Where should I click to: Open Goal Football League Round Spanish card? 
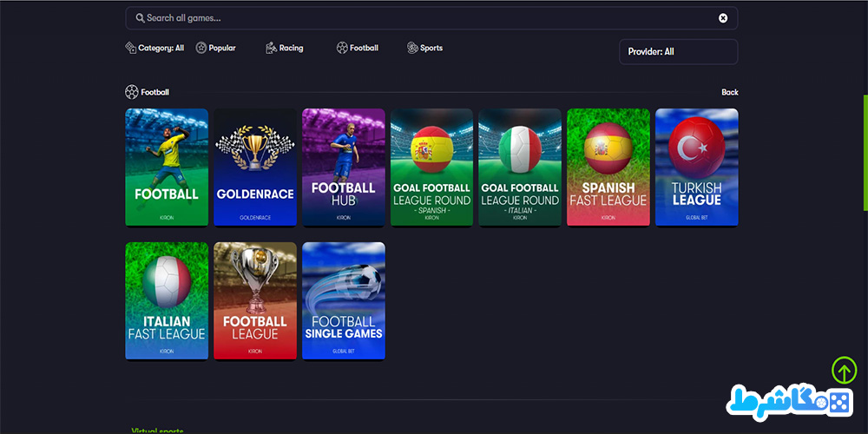click(x=431, y=168)
